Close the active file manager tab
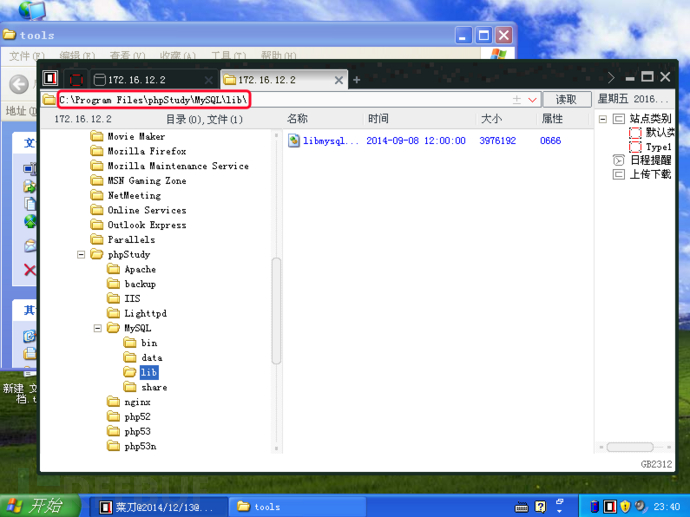 (338, 80)
